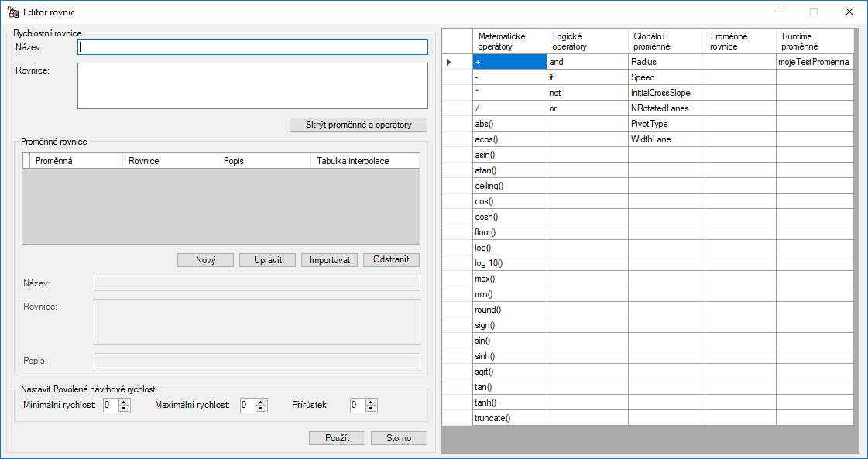The width and height of the screenshot is (868, 459).
Task: Select the Radius global variable cell
Action: pos(667,62)
